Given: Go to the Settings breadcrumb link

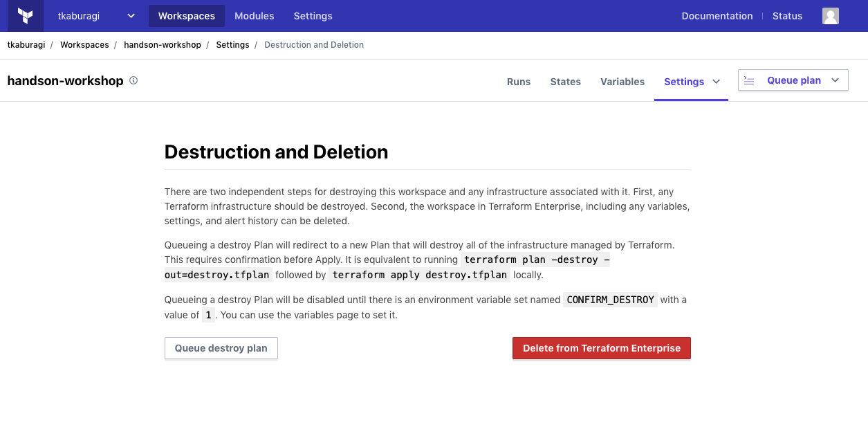Looking at the screenshot, I should click(x=232, y=45).
